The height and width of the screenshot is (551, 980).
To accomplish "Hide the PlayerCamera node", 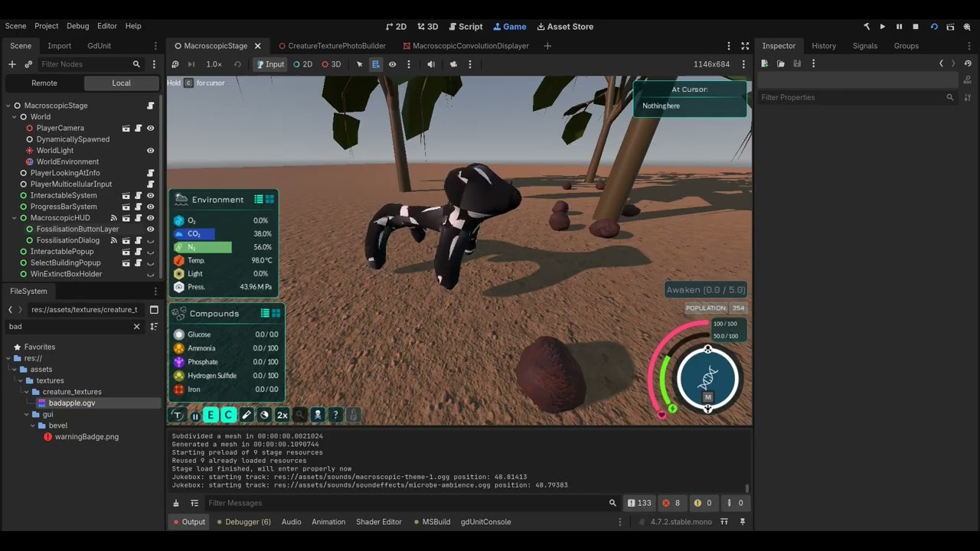I will (151, 128).
